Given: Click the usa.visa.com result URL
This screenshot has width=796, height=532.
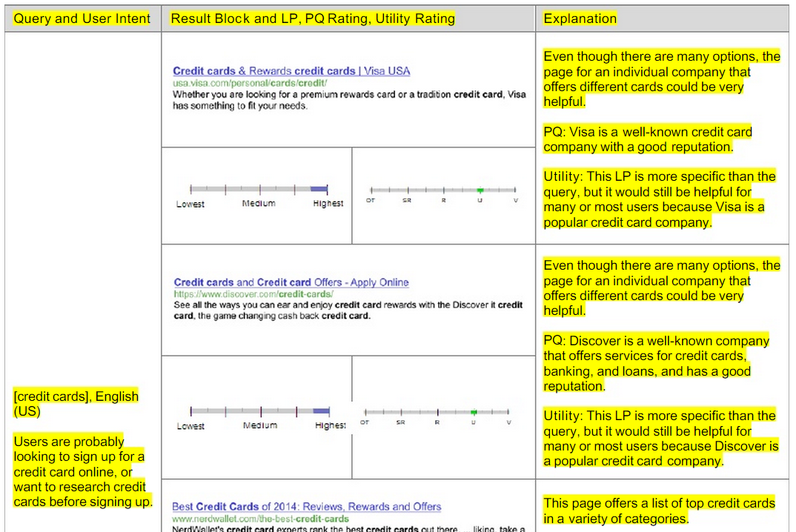Looking at the screenshot, I should pos(250,83).
